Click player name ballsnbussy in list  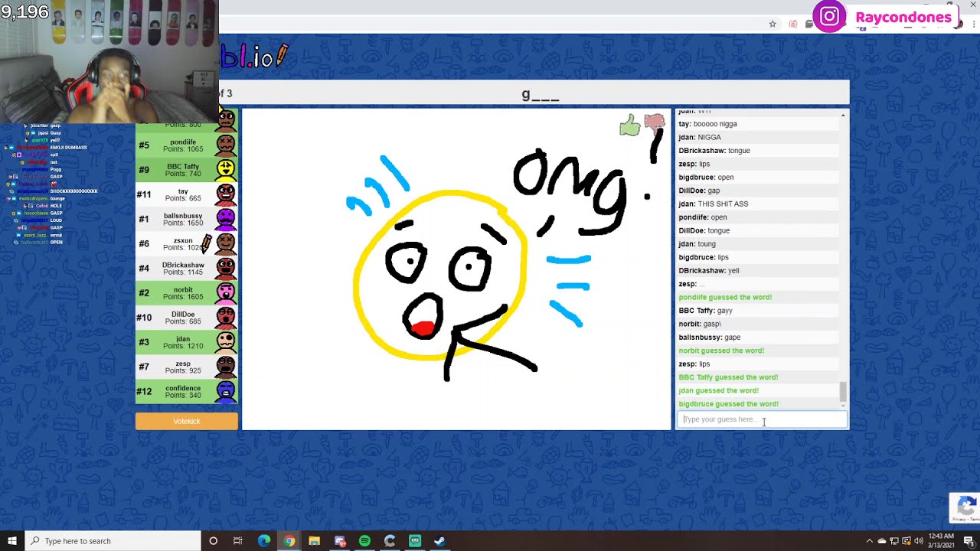coord(183,216)
